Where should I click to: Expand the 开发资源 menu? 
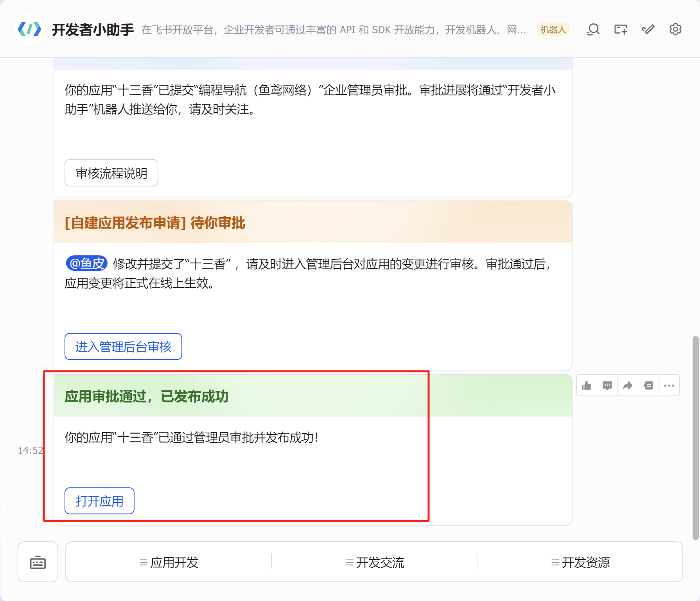coord(580,562)
